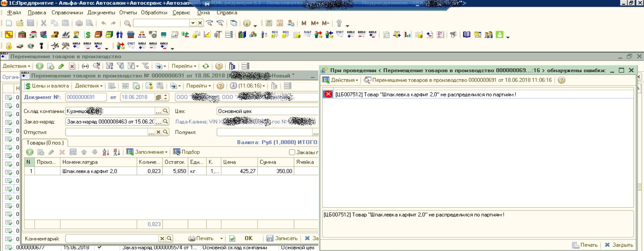Open the Отчеты menu

[128, 13]
